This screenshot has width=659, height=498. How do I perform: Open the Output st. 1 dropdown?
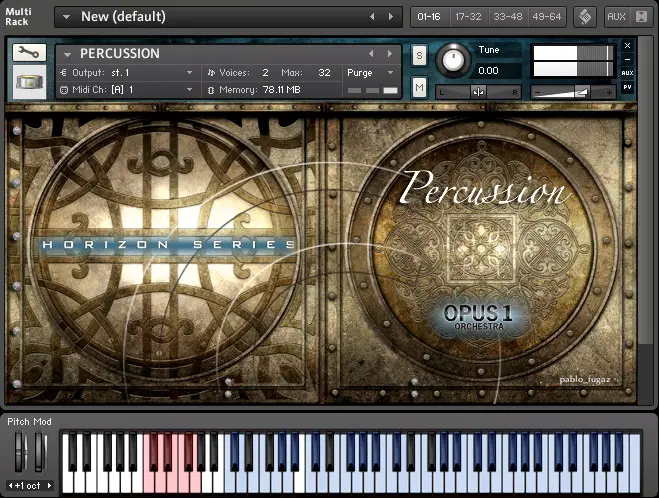pyautogui.click(x=127, y=73)
